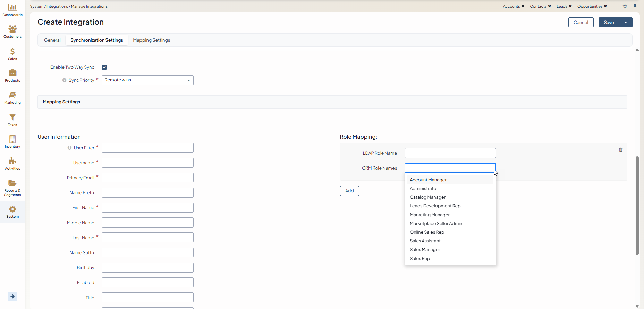Screen dimensions: 644x309
Task: Open the Sync Priority dropdown
Action: pos(147,80)
